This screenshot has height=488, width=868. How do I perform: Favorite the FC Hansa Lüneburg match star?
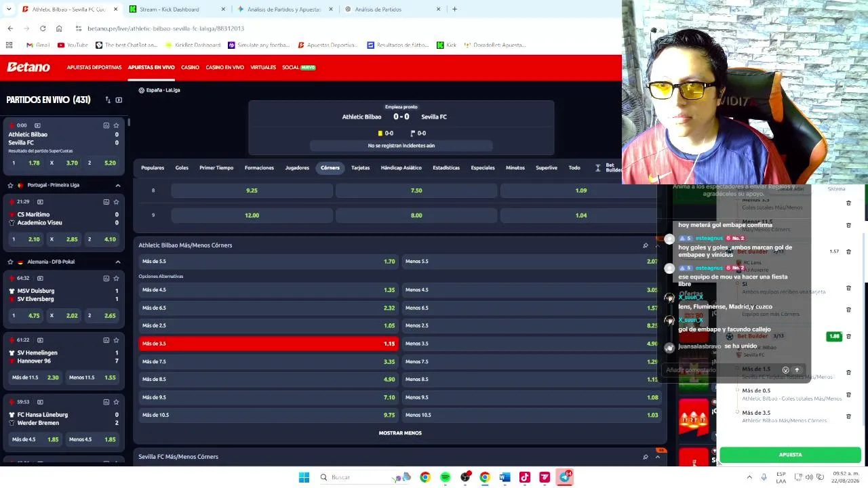116,402
